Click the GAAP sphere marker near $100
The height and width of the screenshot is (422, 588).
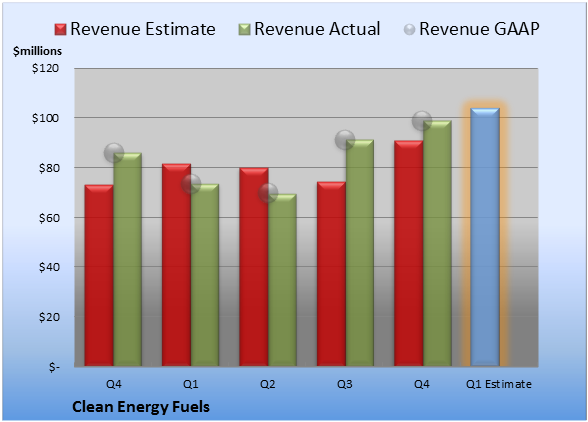(x=422, y=121)
